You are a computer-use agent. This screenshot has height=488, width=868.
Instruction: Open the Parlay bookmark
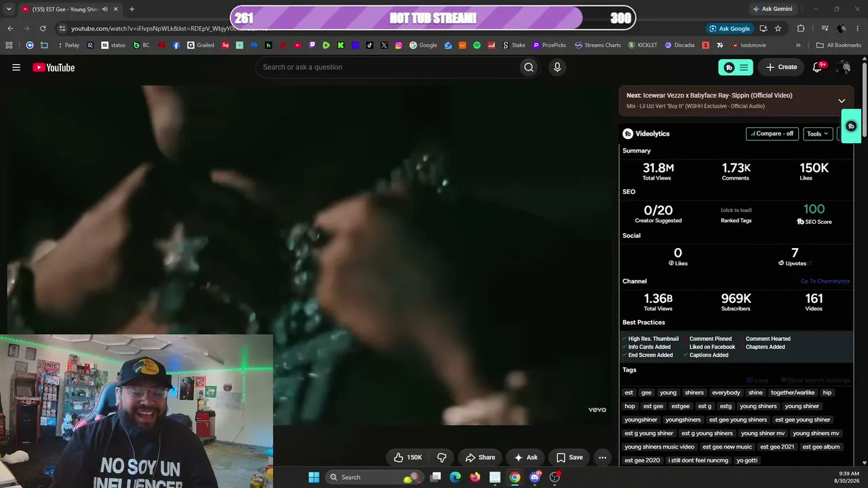tap(68, 45)
